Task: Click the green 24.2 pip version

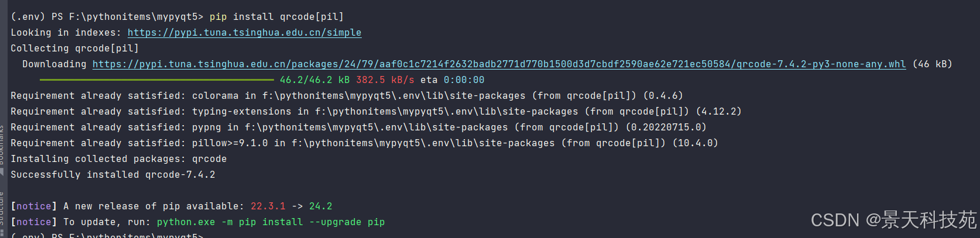Action: [x=321, y=206]
